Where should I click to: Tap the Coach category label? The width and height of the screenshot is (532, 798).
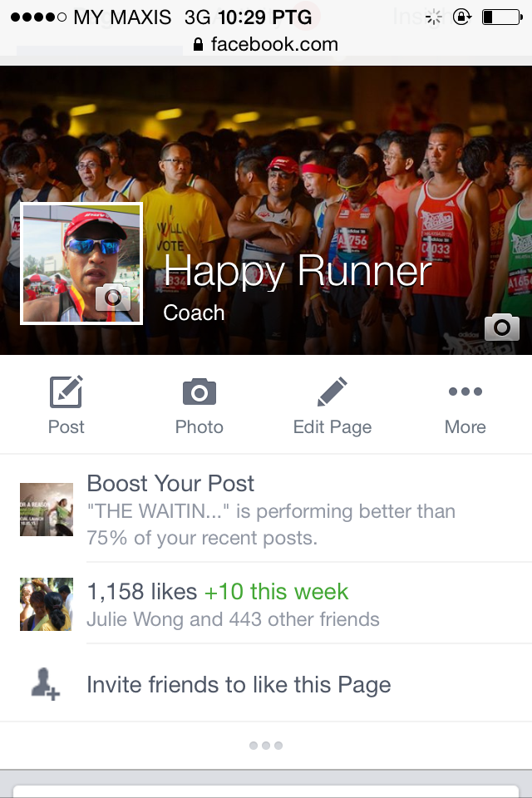tap(194, 313)
